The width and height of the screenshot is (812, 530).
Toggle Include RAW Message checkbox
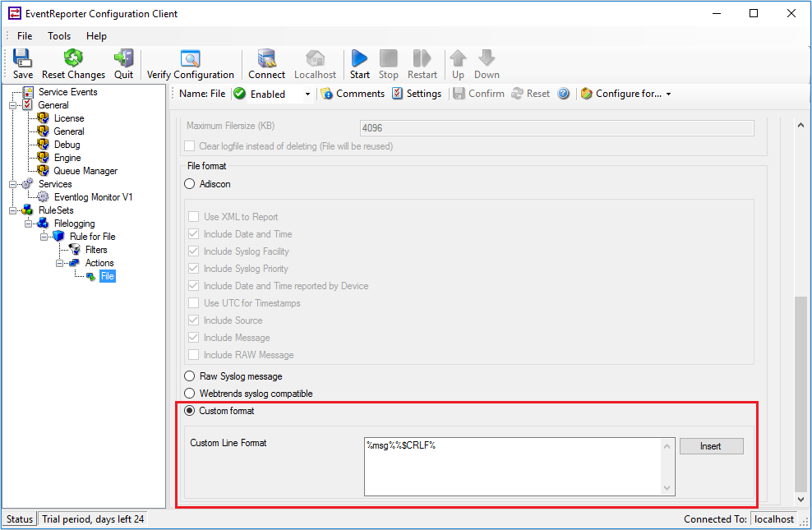point(194,354)
